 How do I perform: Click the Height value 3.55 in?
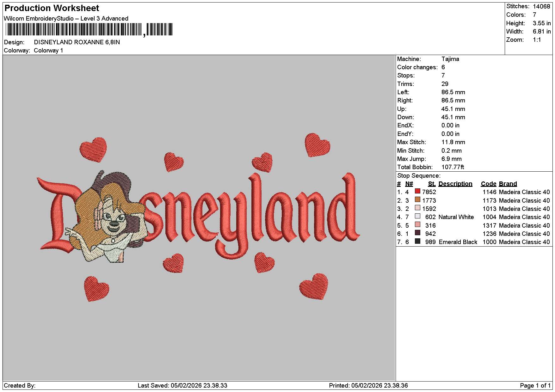[541, 23]
